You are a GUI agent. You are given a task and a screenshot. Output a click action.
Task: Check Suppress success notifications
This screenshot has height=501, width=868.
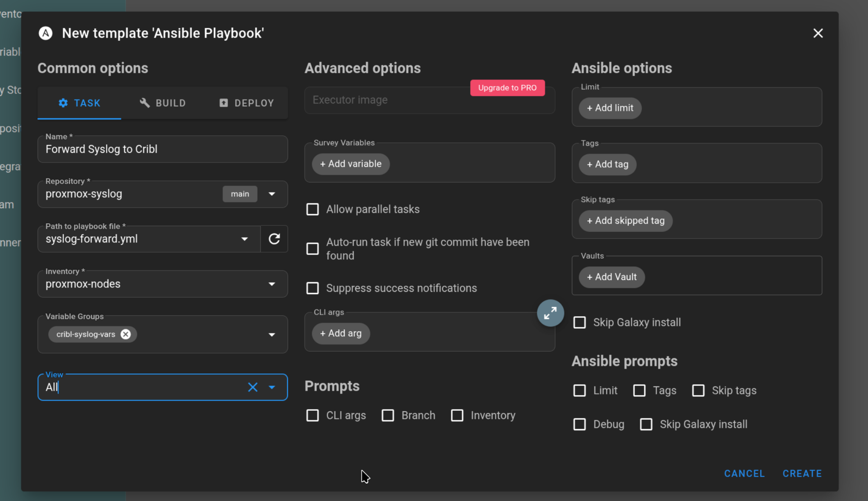tap(312, 288)
